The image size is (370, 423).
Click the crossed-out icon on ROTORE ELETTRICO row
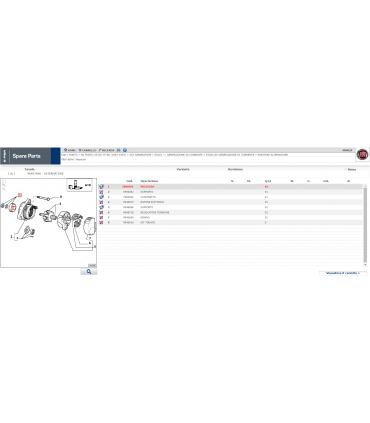tap(101, 202)
